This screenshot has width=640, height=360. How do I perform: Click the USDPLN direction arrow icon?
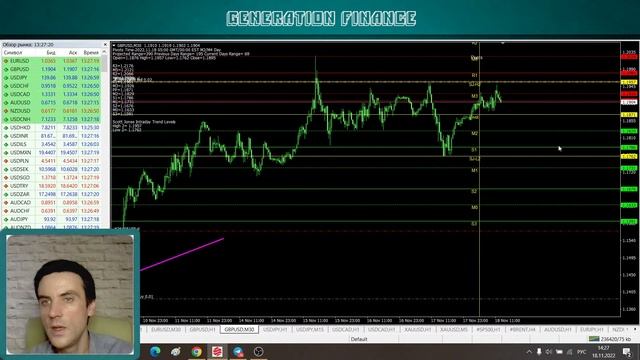point(6,161)
